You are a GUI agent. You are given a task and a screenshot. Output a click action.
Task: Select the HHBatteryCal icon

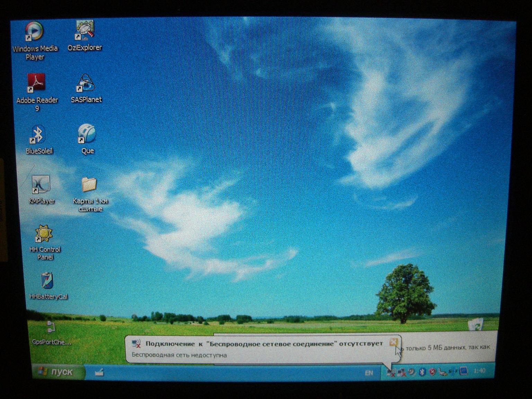click(48, 286)
